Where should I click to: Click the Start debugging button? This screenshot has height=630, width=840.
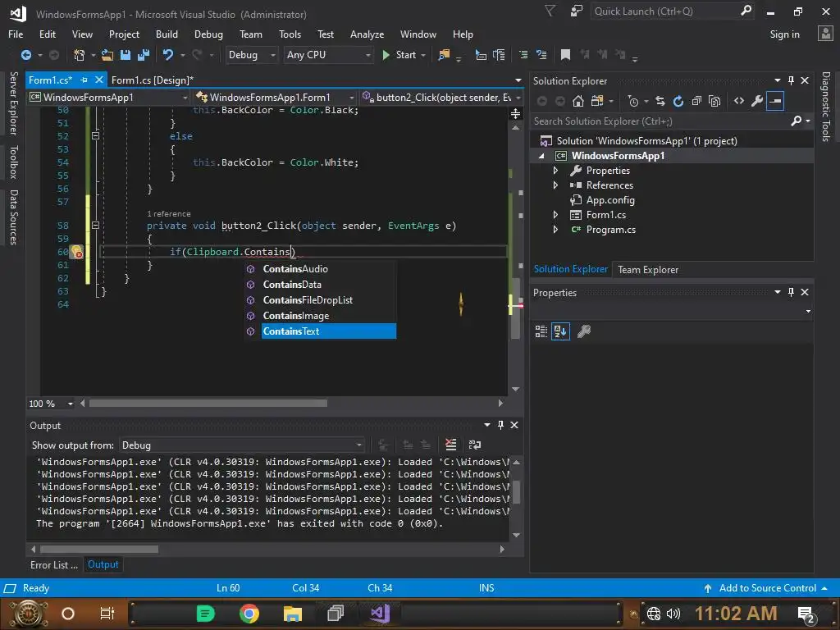[x=399, y=55]
